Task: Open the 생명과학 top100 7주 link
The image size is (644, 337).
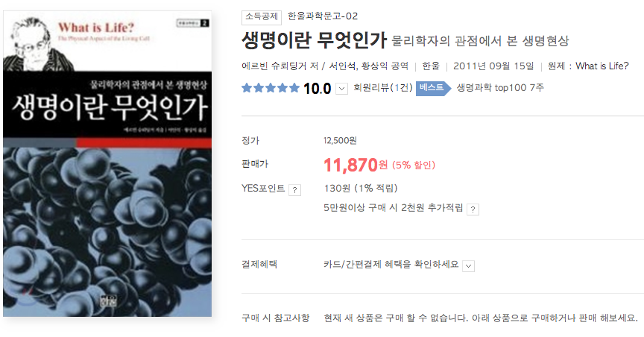Action: pos(500,87)
